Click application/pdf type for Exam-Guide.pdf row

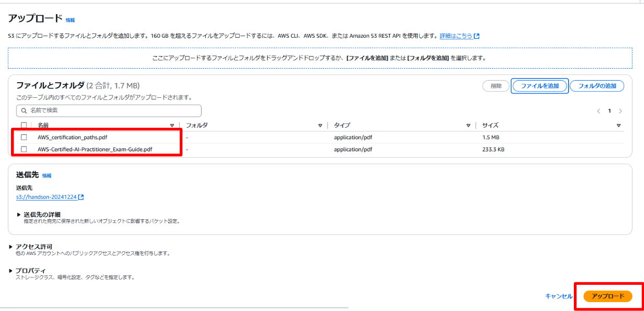click(x=353, y=149)
